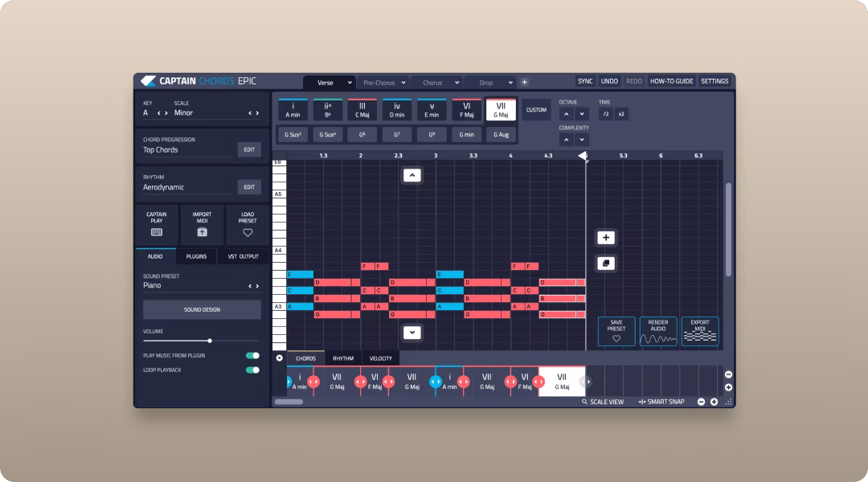Raise octave with up arrow
The width and height of the screenshot is (868, 482).
point(567,114)
